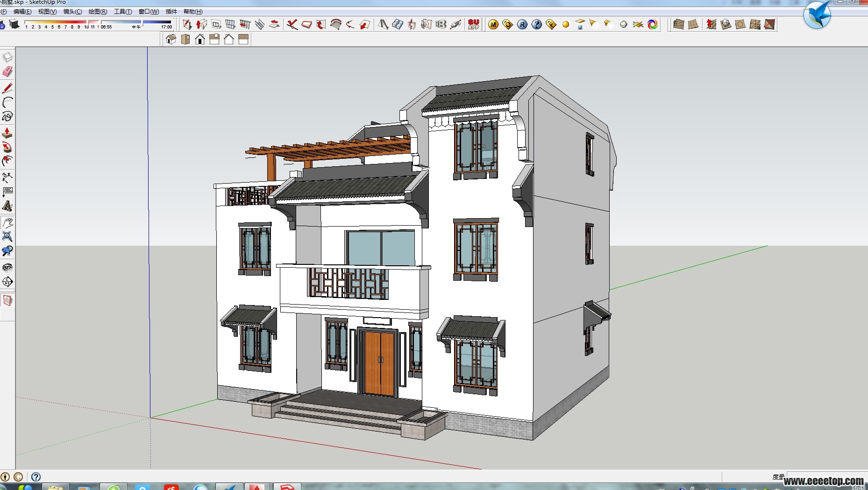Image resolution: width=868 pixels, height=490 pixels.
Task: Adjust the month shadow date slider
Action: (61, 24)
